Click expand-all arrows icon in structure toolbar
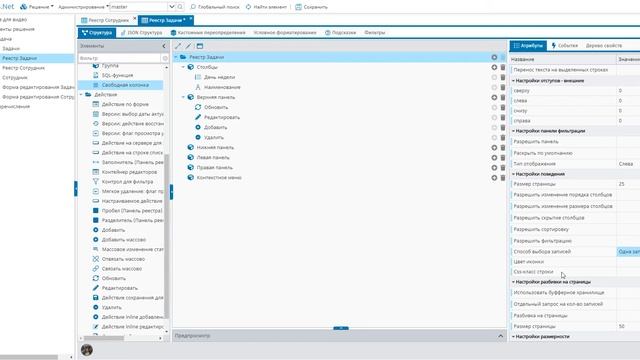The height and width of the screenshot is (360, 640). tap(178, 46)
